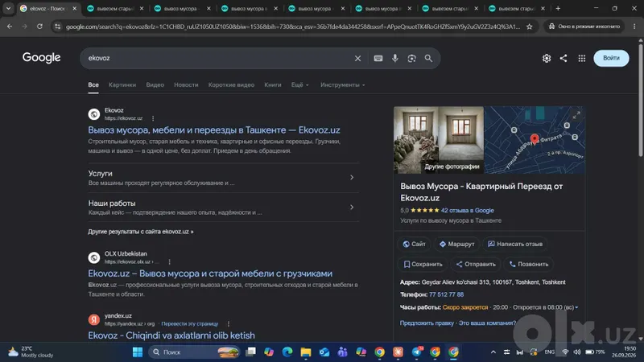Expand the Наши работы sitelink
The image size is (644, 362).
pyautogui.click(x=224, y=208)
